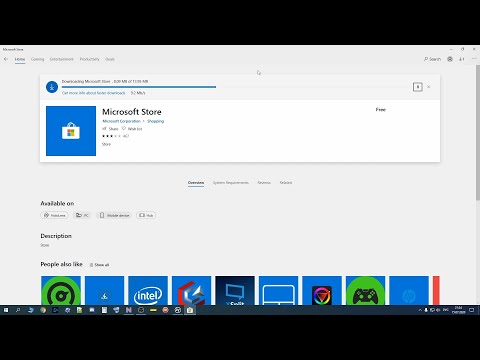Open the rainbow color wheel app tile
The image size is (480, 360).
click(x=322, y=290)
